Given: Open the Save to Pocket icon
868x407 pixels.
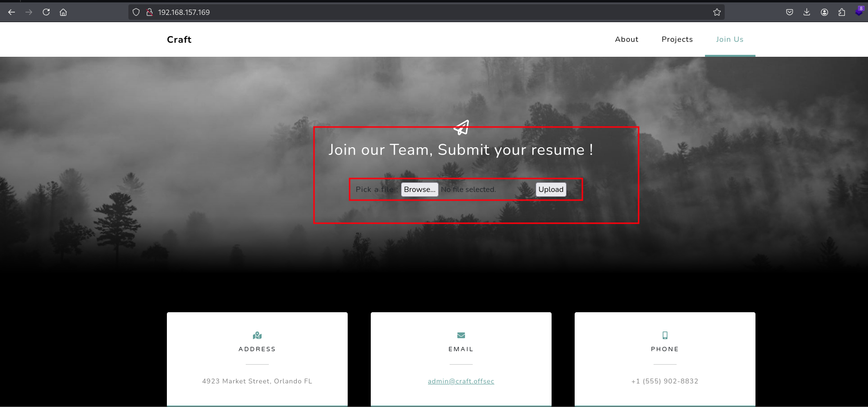Looking at the screenshot, I should pos(789,12).
